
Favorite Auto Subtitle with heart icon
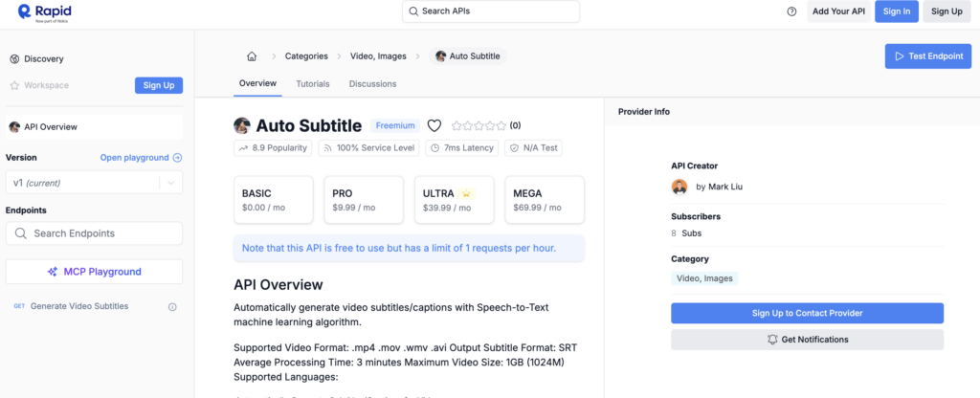tap(434, 125)
